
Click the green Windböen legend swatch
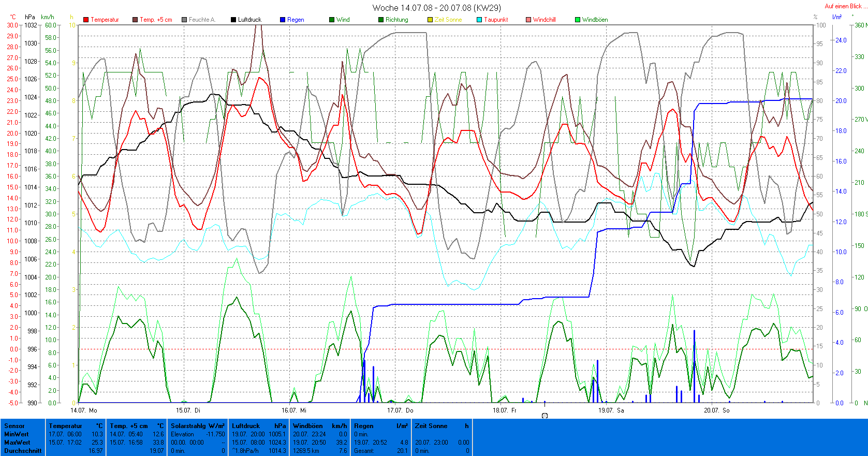(x=578, y=20)
